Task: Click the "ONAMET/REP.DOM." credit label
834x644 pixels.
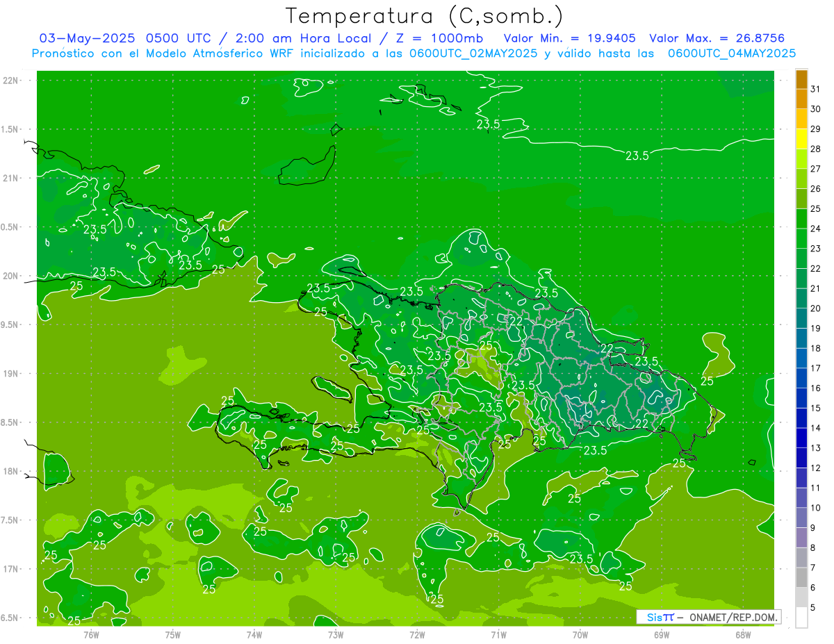Action: pos(733,617)
